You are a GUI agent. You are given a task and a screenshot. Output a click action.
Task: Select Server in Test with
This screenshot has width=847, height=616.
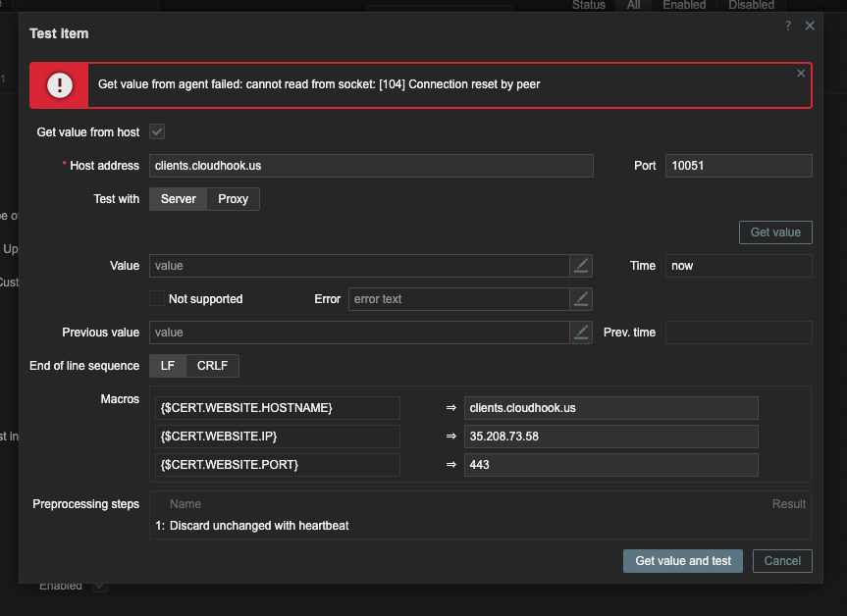pos(178,199)
